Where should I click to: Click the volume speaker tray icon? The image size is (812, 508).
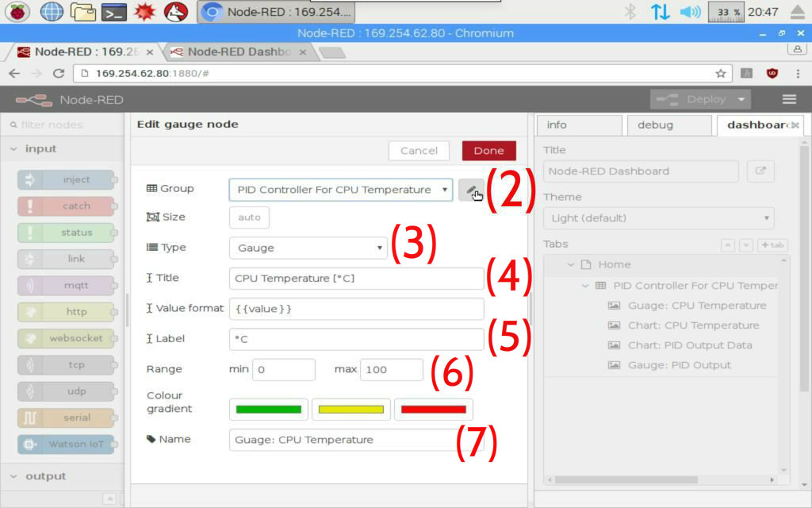coord(690,11)
